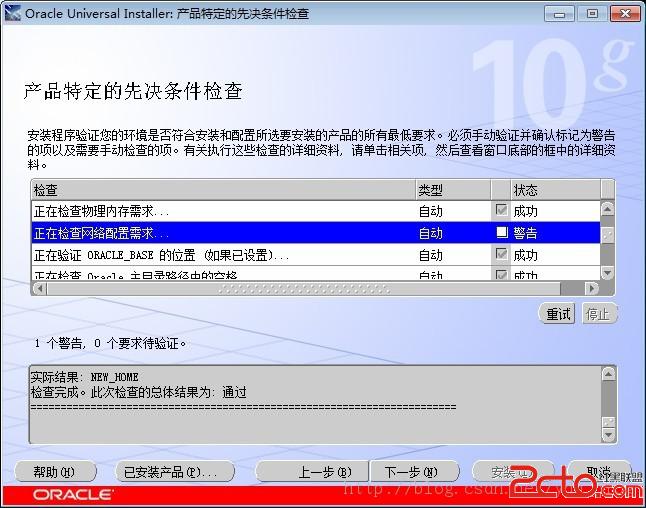This screenshot has height=508, width=646.
Task: Click 自动 type in ORACLE_BASE row
Action: click(431, 255)
